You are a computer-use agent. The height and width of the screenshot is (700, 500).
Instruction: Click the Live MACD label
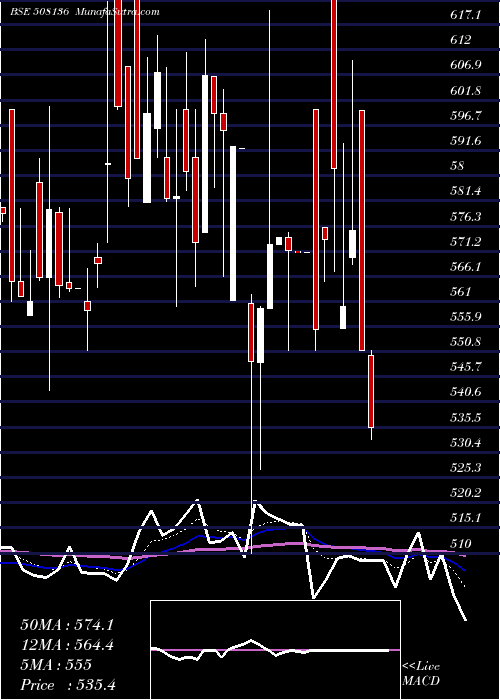pos(421,673)
